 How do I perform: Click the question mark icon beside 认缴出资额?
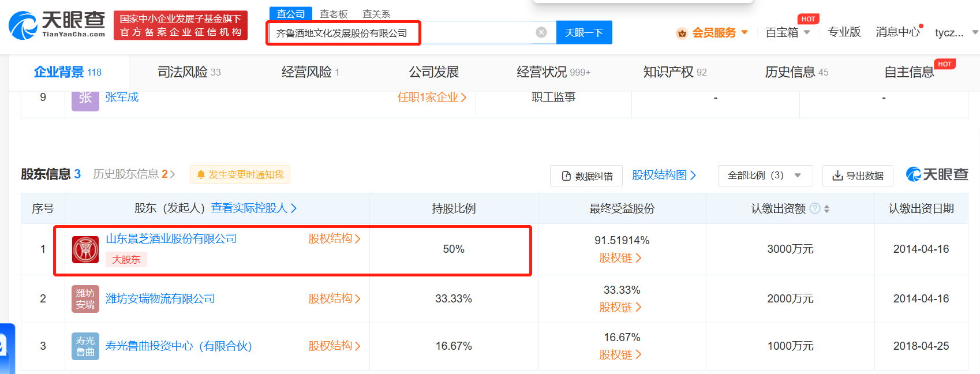[x=815, y=208]
